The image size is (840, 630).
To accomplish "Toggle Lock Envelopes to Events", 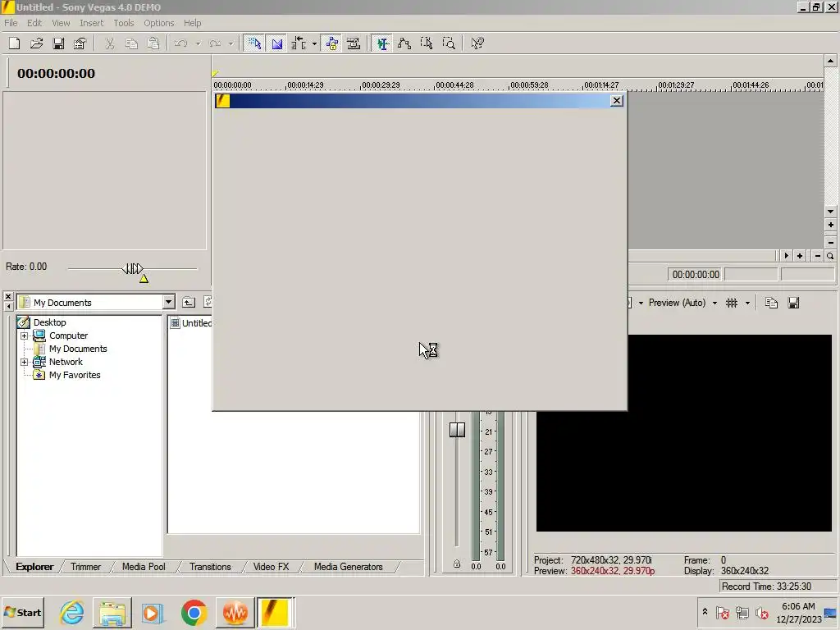I will (x=332, y=43).
